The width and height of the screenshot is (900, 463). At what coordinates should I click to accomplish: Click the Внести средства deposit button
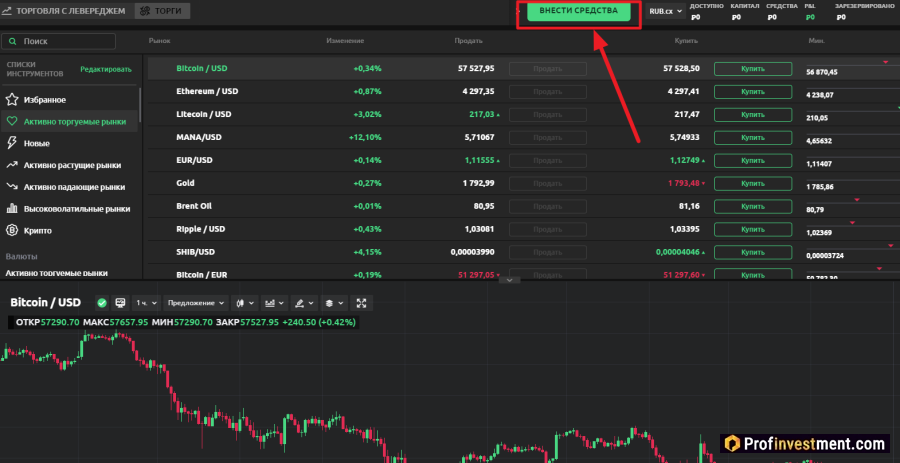pos(579,11)
